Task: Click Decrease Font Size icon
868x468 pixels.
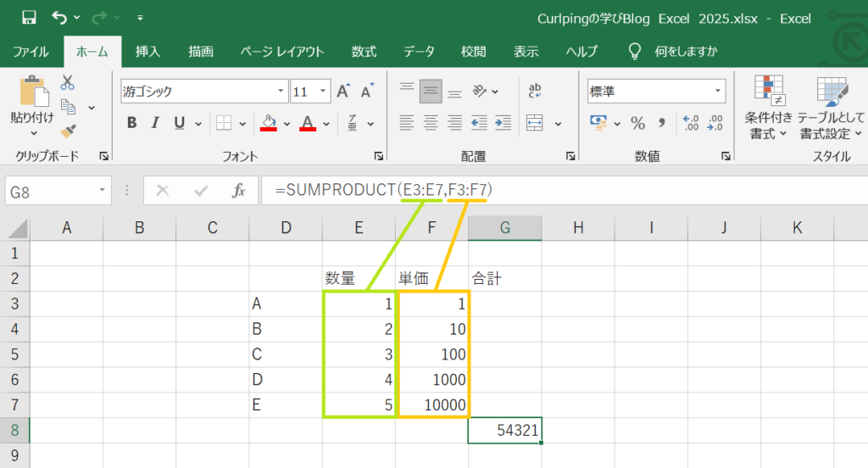Action: click(368, 91)
